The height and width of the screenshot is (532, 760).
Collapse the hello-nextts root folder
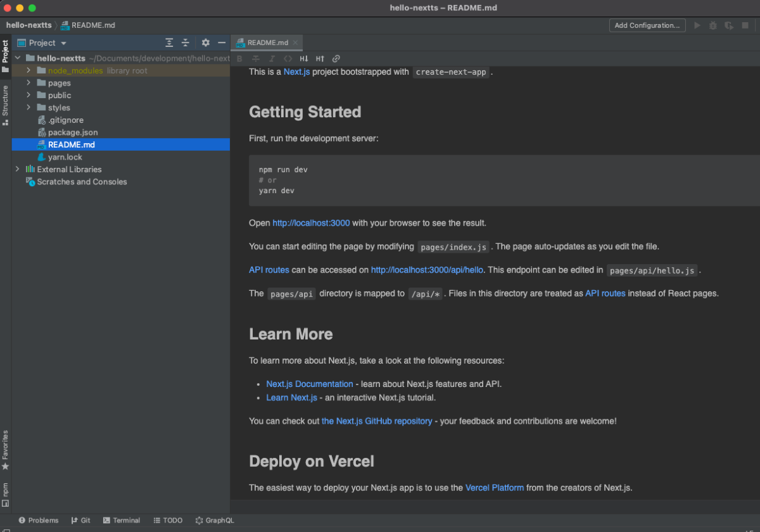point(17,58)
